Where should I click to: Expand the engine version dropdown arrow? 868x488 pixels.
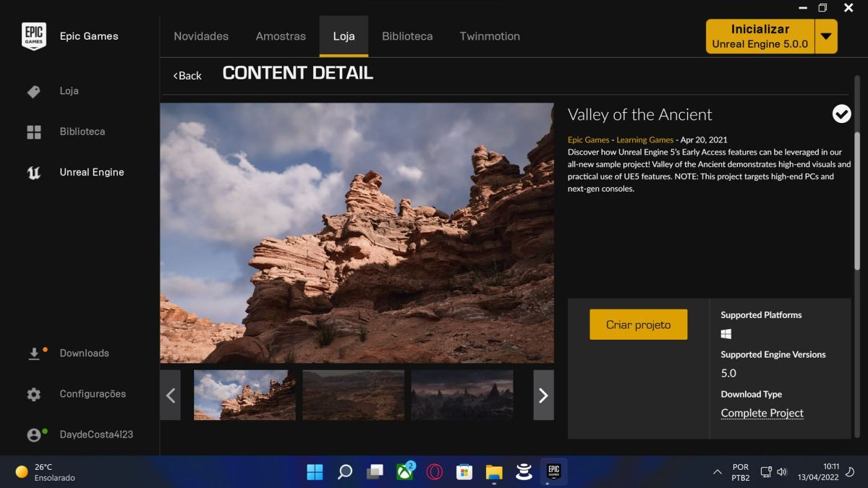click(x=826, y=36)
